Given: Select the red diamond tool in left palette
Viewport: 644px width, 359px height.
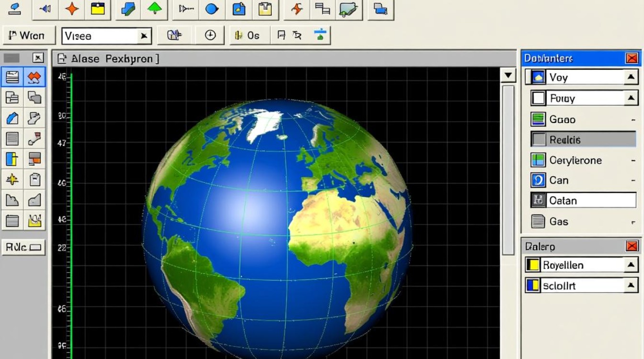Looking at the screenshot, I should tap(34, 77).
